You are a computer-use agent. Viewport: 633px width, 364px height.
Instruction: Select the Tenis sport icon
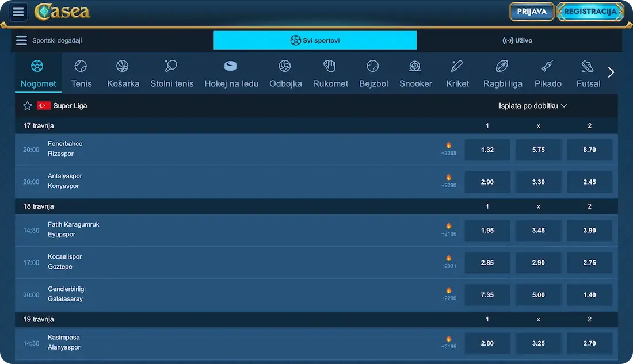point(81,66)
